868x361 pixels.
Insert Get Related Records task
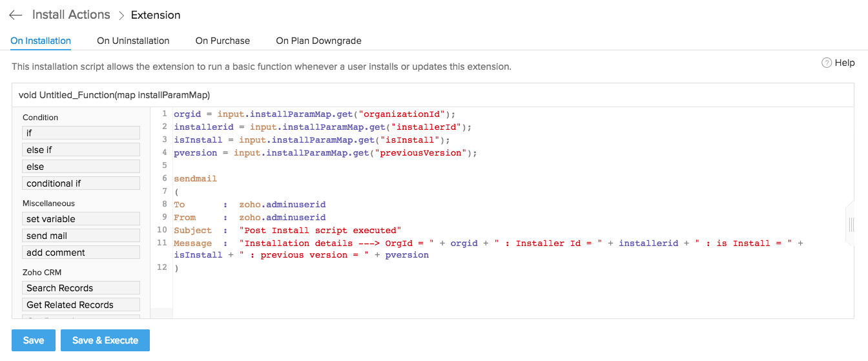click(81, 305)
